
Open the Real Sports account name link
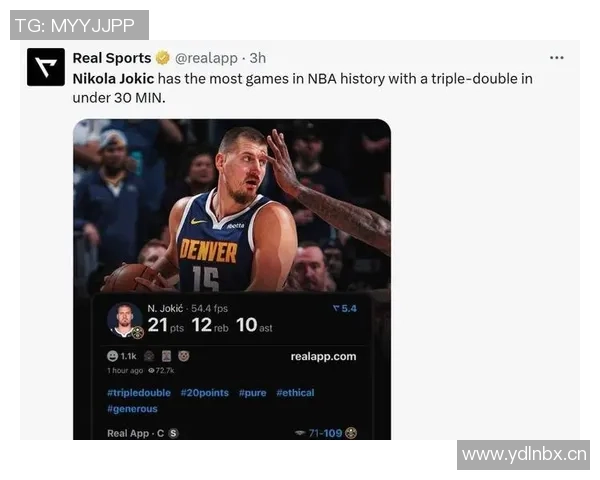click(x=112, y=58)
